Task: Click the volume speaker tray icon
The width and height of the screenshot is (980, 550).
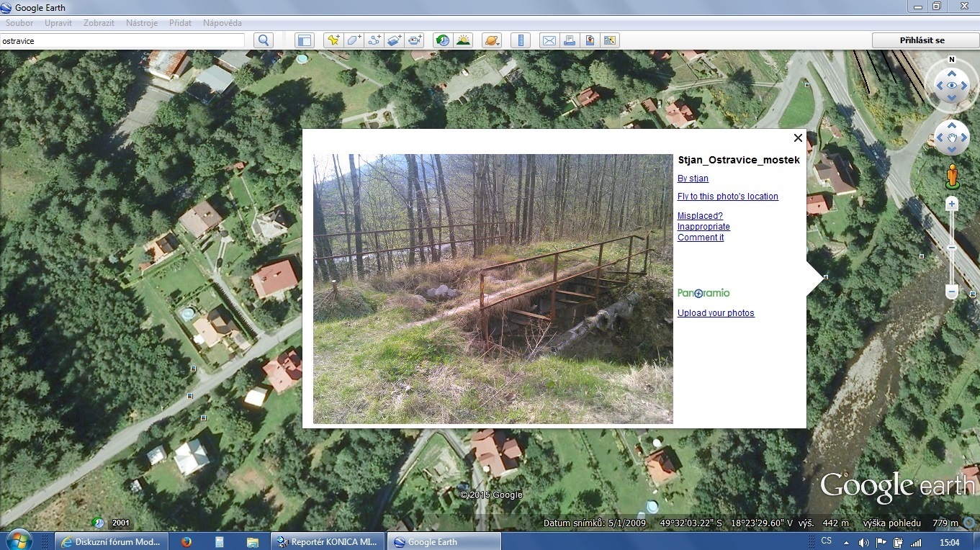Action: (863, 542)
